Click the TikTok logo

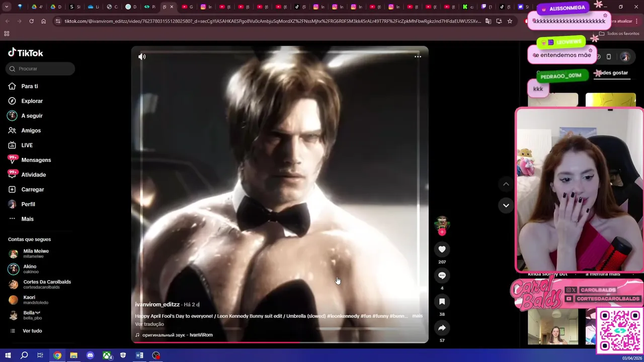26,53
